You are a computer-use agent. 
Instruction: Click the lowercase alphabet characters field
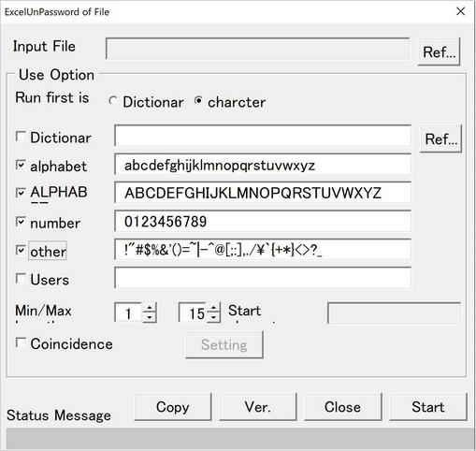263,165
